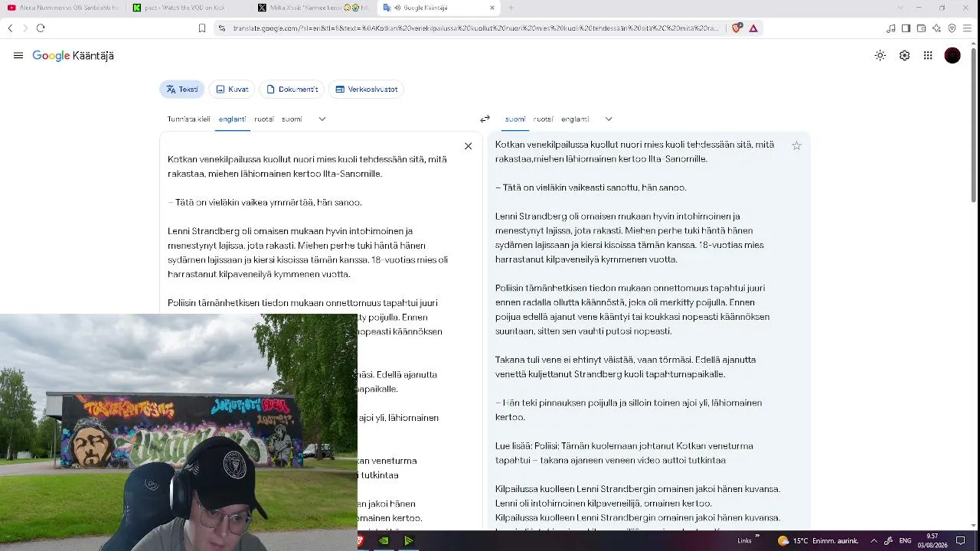Open the taskbar clock and calendar
This screenshot has width=980, height=551.
coord(933,541)
